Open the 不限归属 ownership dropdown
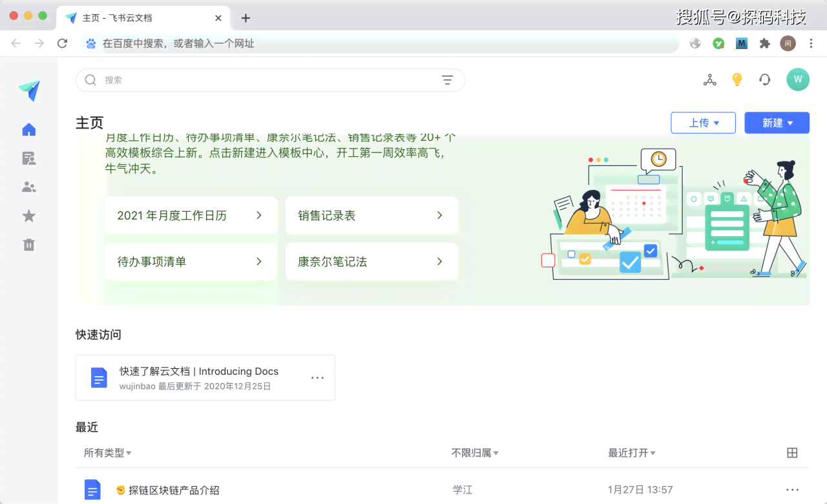Image resolution: width=827 pixels, height=504 pixels. point(475,453)
